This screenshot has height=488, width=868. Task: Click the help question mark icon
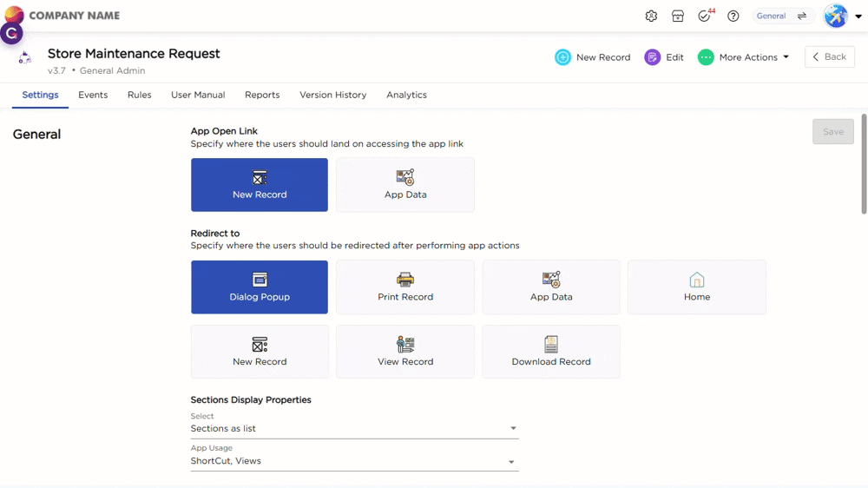pyautogui.click(x=733, y=16)
